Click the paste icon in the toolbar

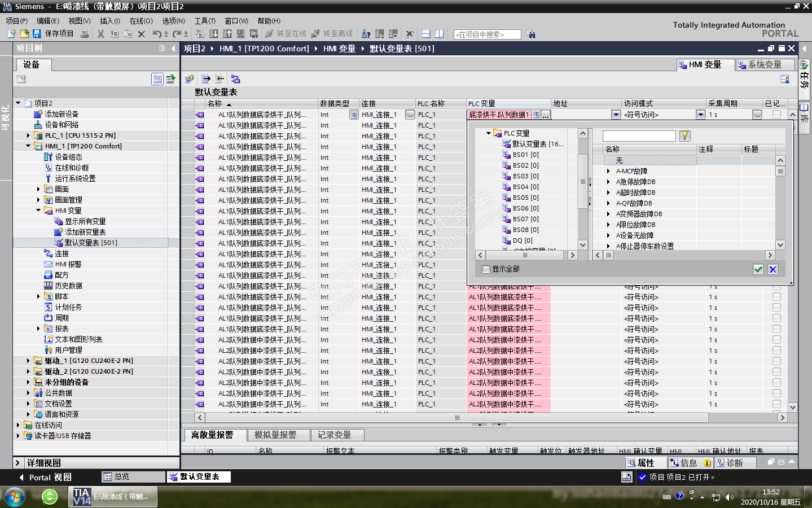[x=128, y=34]
